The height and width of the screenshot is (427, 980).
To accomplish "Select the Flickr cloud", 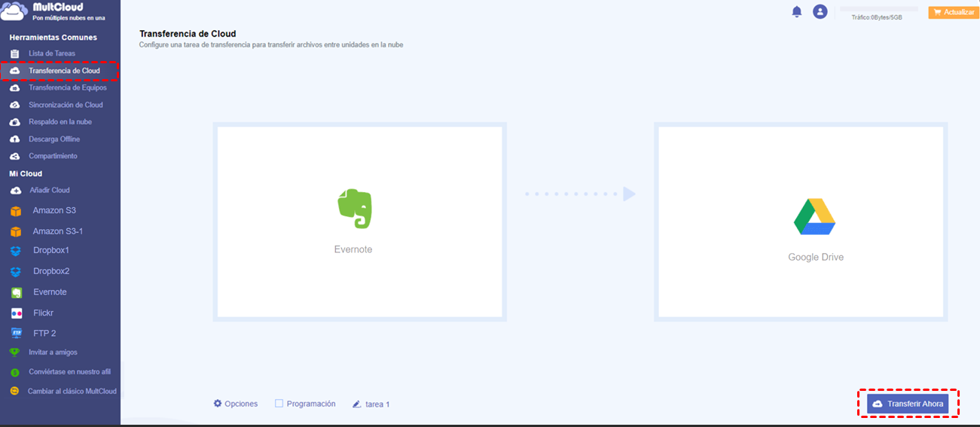I will (x=43, y=313).
